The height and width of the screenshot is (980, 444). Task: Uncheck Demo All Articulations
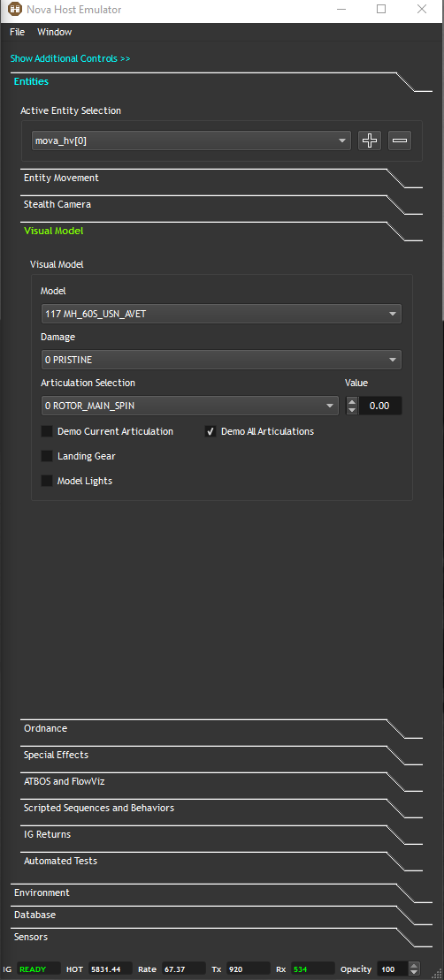(x=211, y=431)
